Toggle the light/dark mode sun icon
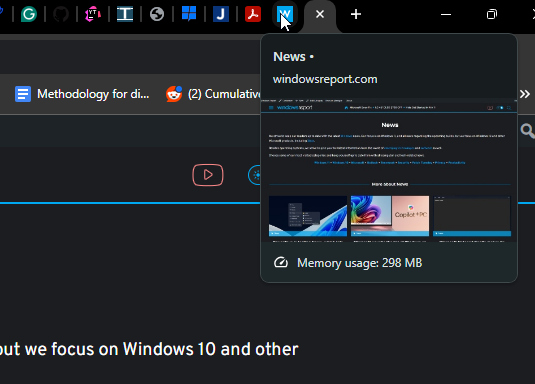Image resolution: width=535 pixels, height=384 pixels. (x=256, y=175)
